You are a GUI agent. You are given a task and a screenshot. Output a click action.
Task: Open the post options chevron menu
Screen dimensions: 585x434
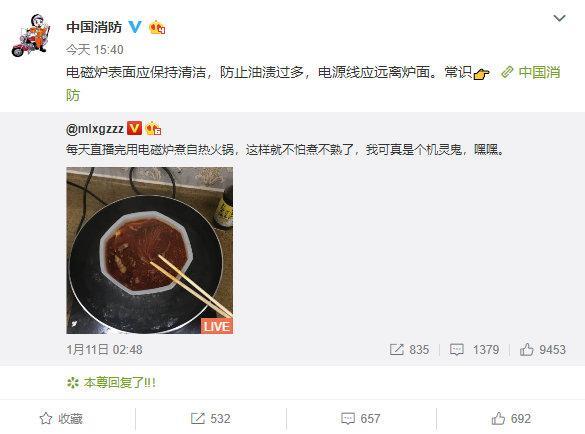coord(559,18)
